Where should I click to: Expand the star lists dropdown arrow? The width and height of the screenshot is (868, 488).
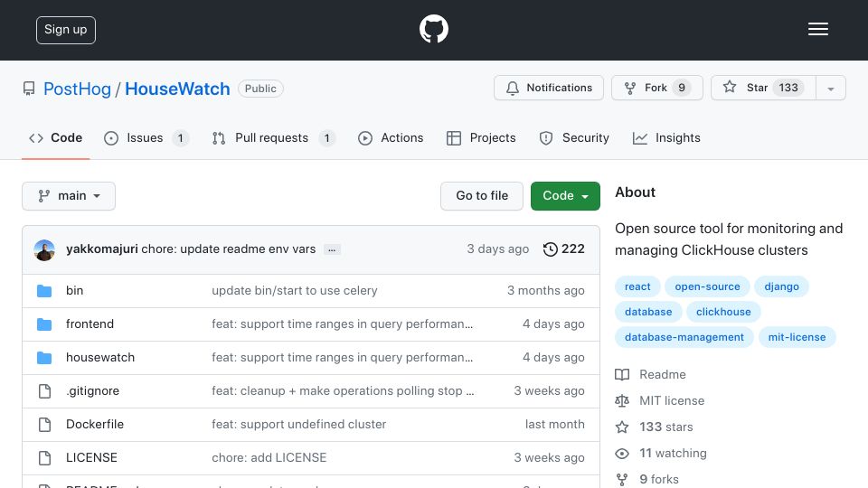[830, 89]
